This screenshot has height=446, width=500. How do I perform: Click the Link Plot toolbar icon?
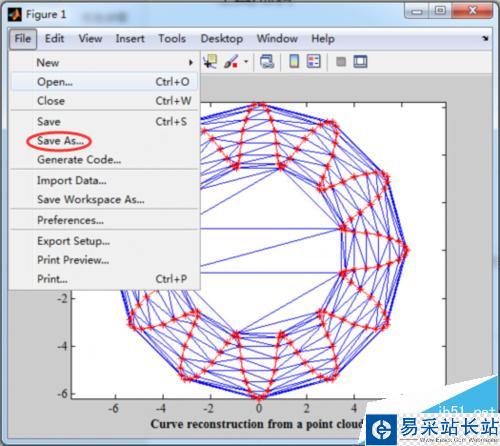pyautogui.click(x=267, y=62)
